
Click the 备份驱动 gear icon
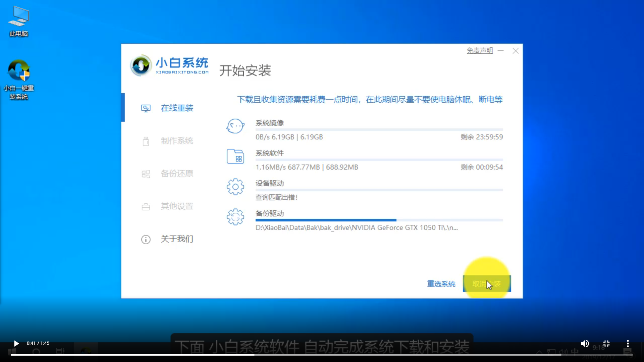point(235,217)
